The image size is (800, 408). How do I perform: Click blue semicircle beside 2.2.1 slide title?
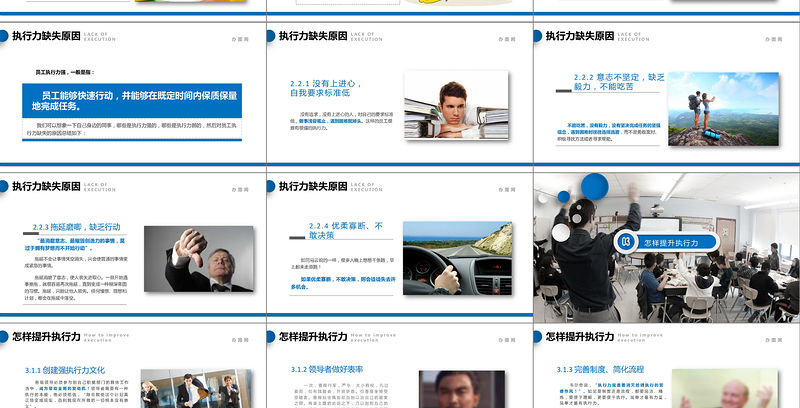point(270,36)
